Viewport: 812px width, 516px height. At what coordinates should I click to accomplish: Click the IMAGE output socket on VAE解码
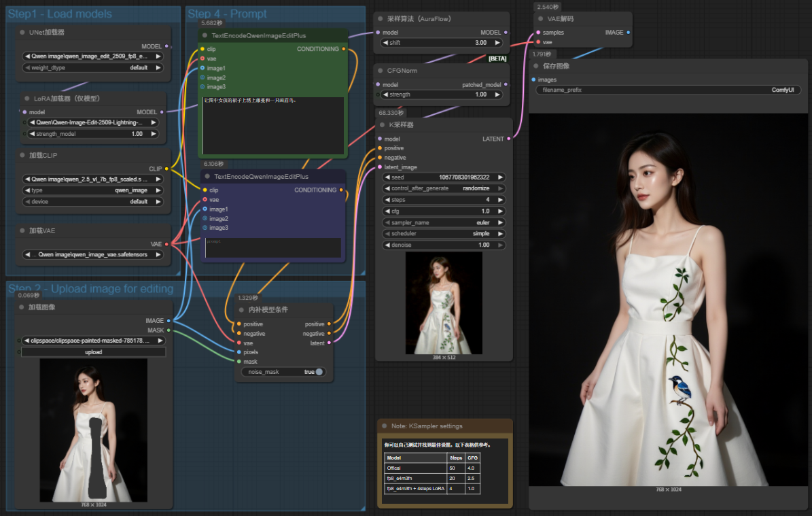[628, 32]
